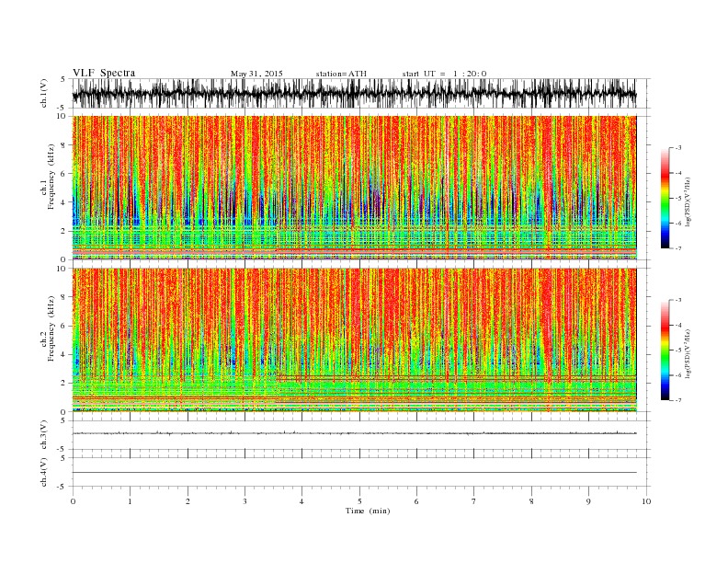Click time axis tick label '10'
This screenshot has height=563, width=728.
point(646,501)
